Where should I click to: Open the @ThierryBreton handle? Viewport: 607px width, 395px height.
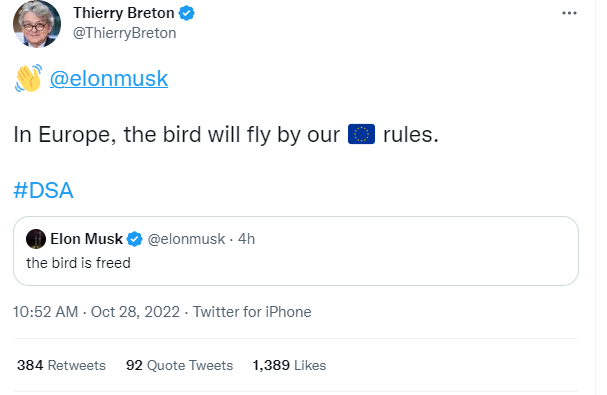pos(124,33)
